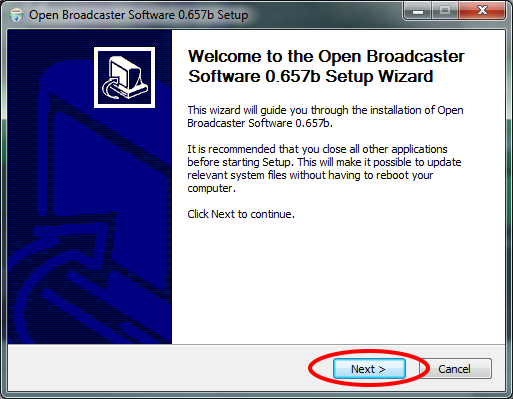Click the 'Welcome to the Open Broadcaster' heading
Image resolution: width=513 pixels, height=399 pixels.
coord(326,66)
